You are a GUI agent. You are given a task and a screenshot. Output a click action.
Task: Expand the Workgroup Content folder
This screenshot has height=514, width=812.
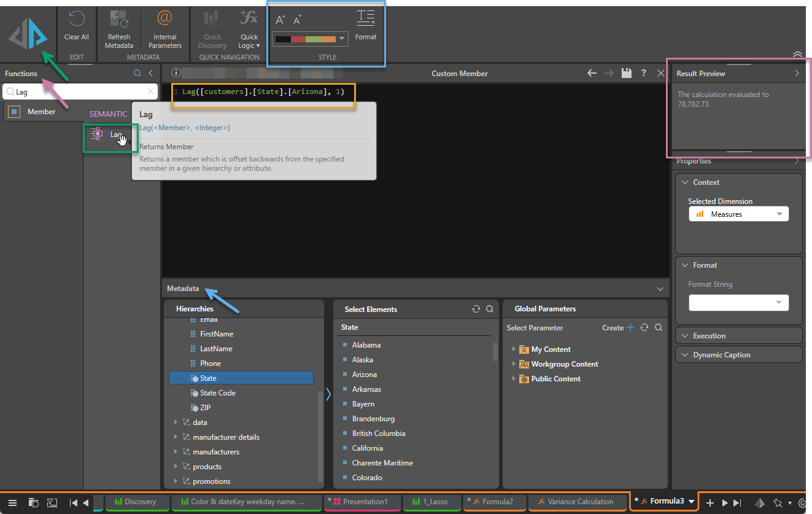click(514, 364)
